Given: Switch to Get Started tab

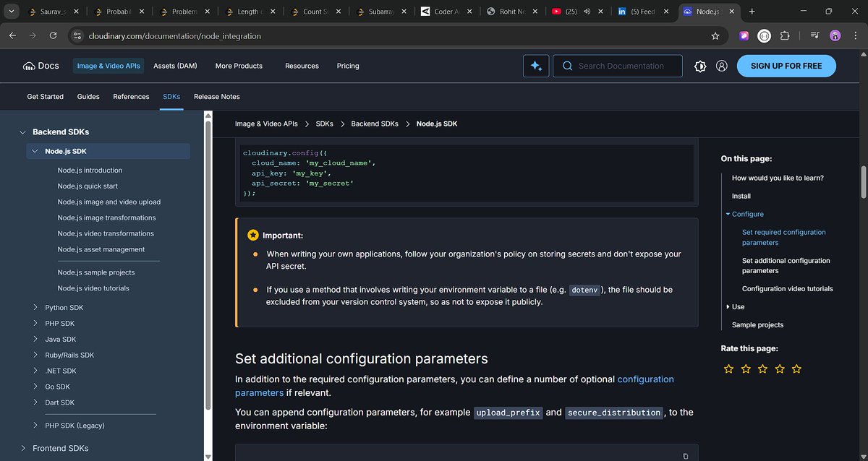Looking at the screenshot, I should point(46,96).
